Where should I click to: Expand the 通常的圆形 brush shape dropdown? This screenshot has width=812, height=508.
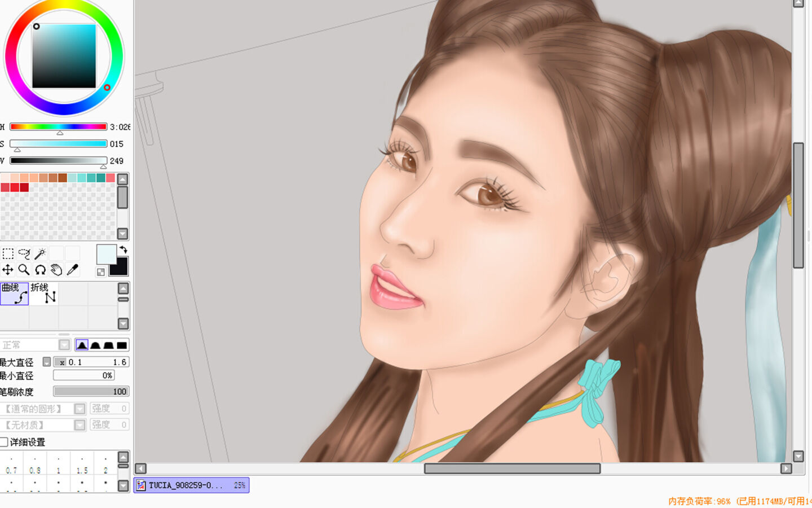click(80, 408)
